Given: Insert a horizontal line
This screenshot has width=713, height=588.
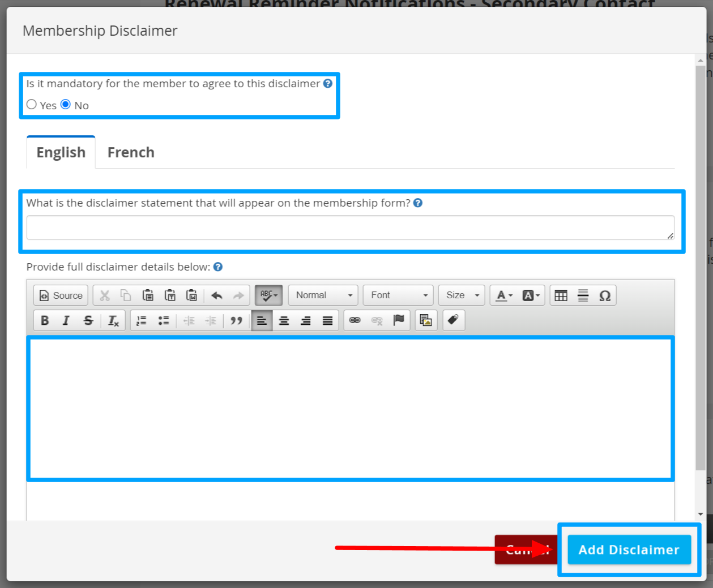Looking at the screenshot, I should click(x=583, y=295).
